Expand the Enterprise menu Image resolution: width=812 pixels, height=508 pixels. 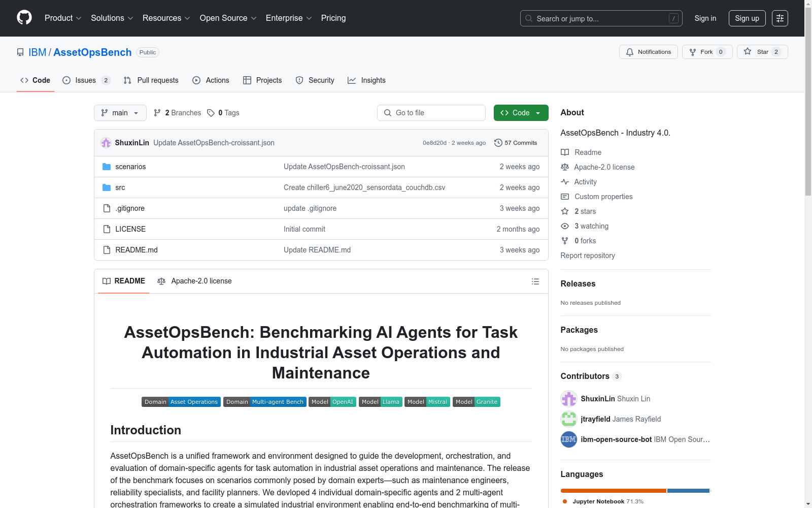[x=289, y=18]
